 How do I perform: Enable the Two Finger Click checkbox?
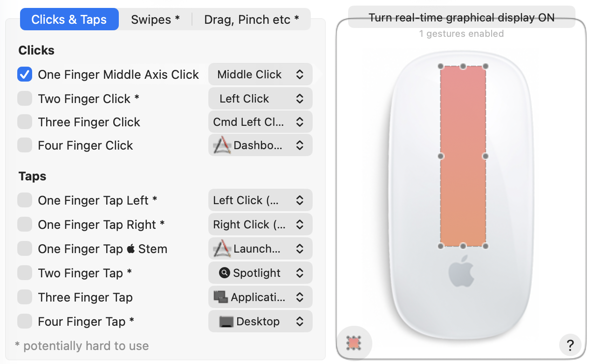24,98
